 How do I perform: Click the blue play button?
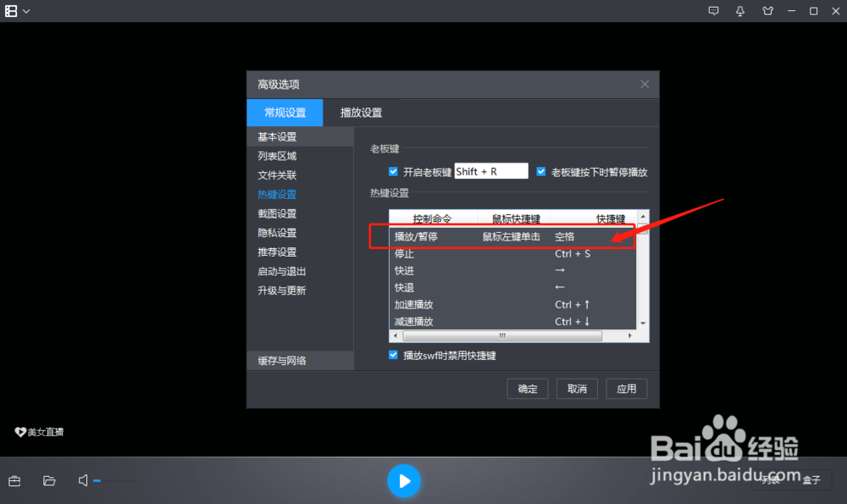[x=404, y=480]
